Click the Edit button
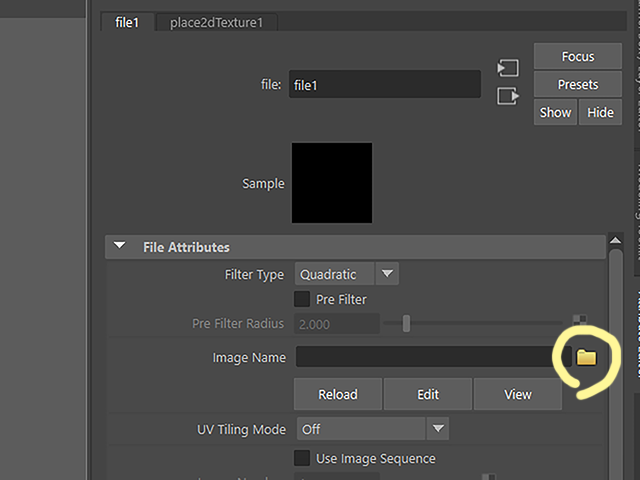Screen dimensions: 640x480 pyautogui.click(x=428, y=394)
